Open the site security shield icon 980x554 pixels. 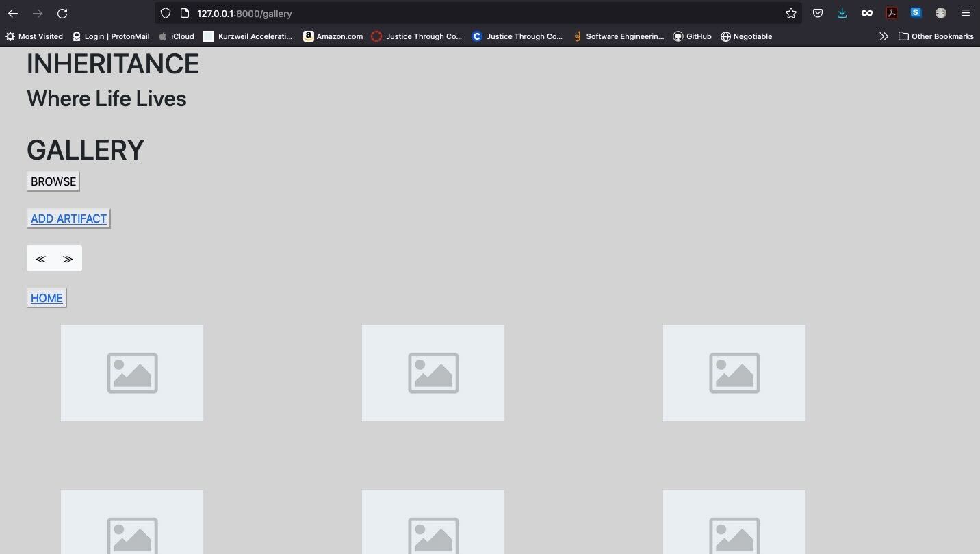tap(166, 14)
